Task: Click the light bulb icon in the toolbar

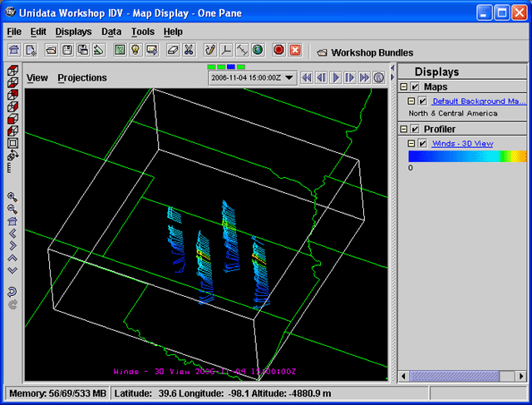Action: point(135,50)
